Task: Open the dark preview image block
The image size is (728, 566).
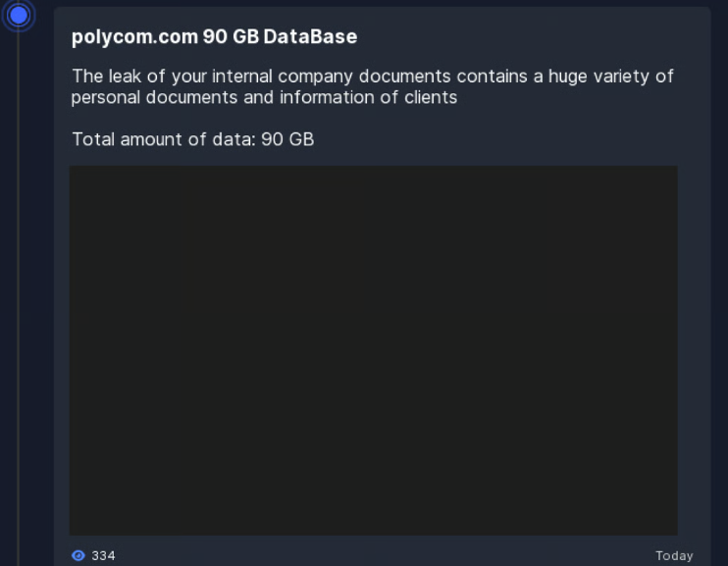Action: [373, 350]
